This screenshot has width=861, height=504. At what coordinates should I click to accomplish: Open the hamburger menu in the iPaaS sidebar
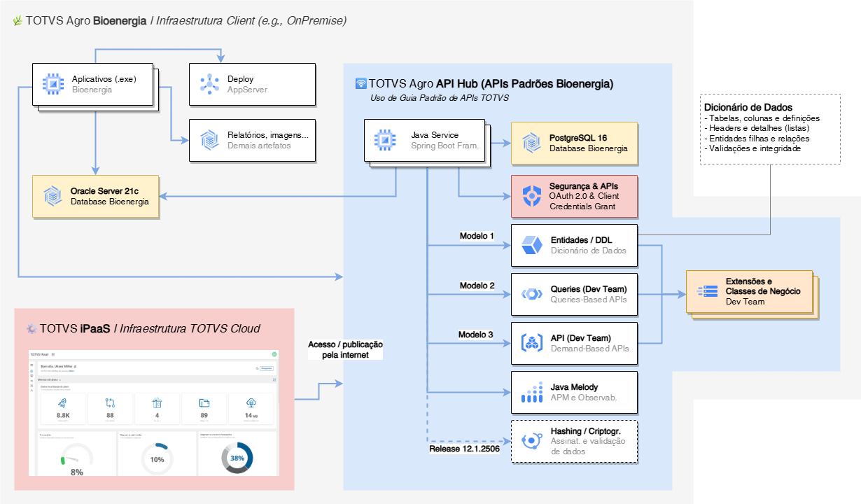[31, 365]
